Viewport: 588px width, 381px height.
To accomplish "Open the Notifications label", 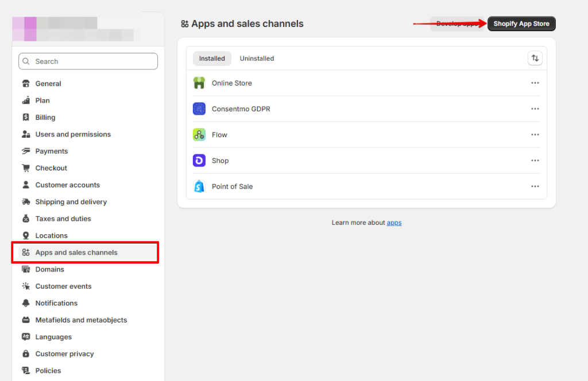I will click(57, 303).
